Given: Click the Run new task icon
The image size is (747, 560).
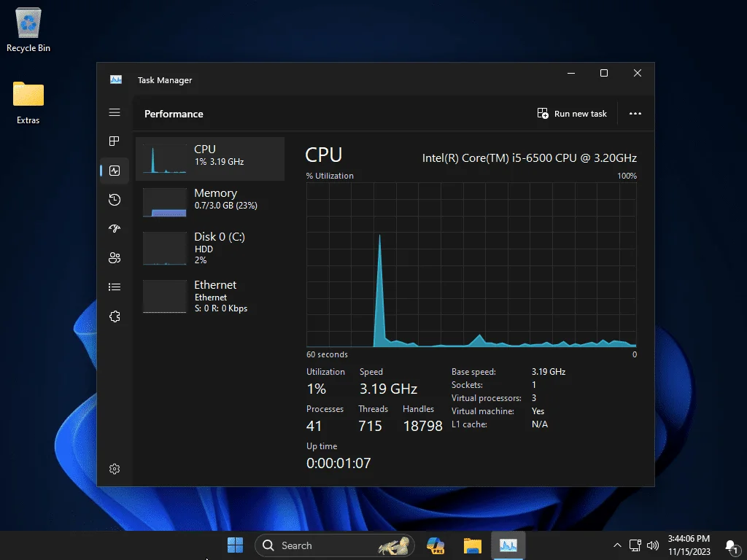Looking at the screenshot, I should coord(543,113).
